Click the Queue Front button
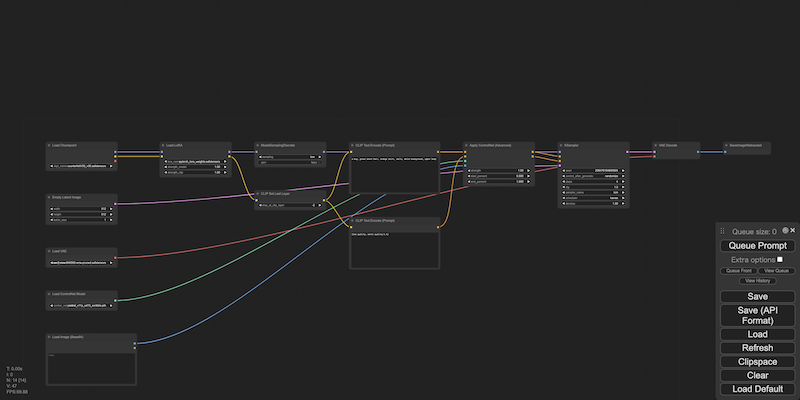 pos(738,271)
